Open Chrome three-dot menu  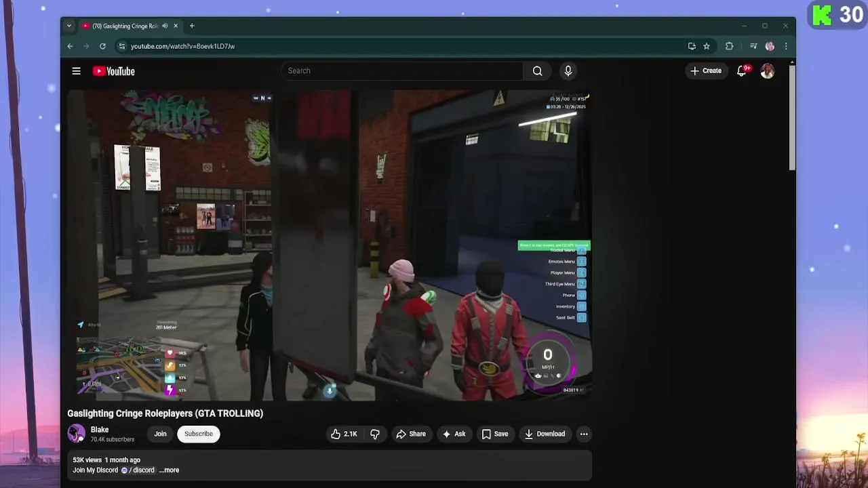point(786,46)
